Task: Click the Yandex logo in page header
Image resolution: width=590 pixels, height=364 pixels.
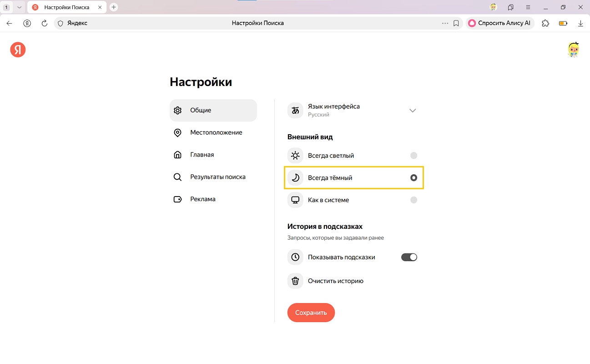Action: click(18, 50)
